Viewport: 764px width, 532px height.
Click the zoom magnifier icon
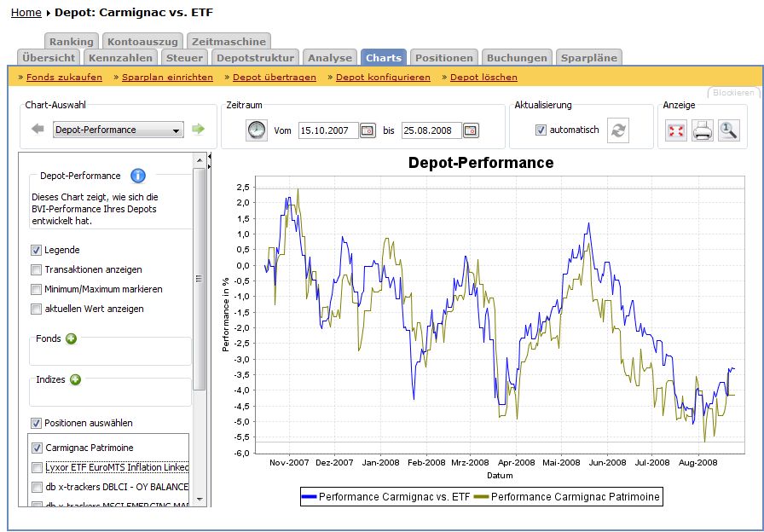[729, 131]
